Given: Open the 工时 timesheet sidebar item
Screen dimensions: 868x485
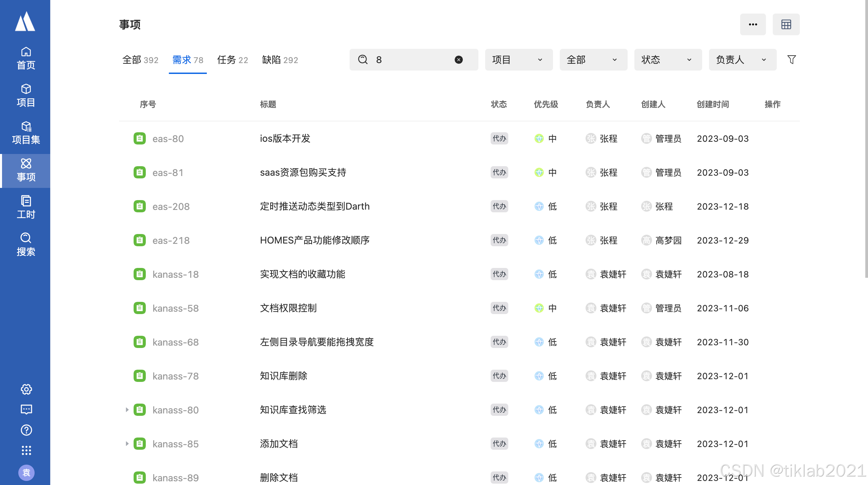Looking at the screenshot, I should 26,207.
